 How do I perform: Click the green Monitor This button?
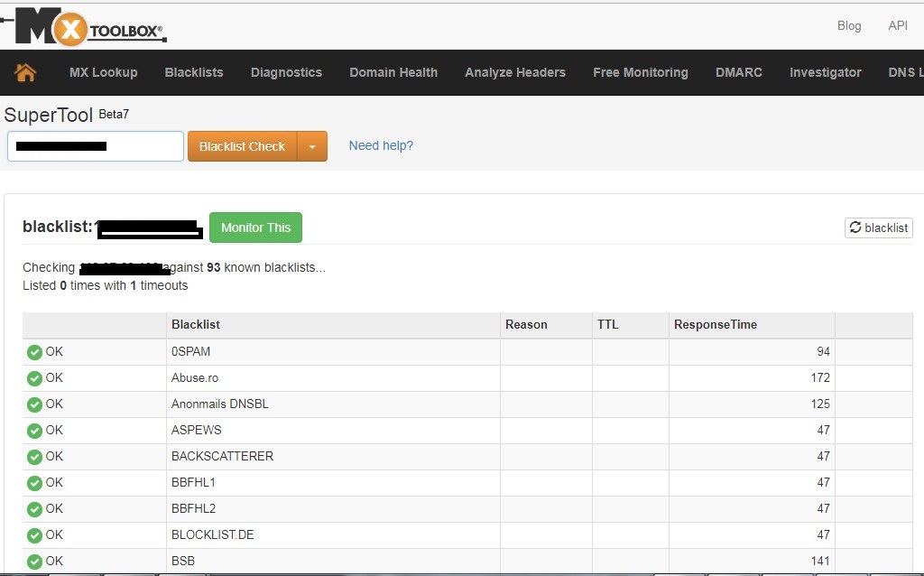[x=255, y=228]
